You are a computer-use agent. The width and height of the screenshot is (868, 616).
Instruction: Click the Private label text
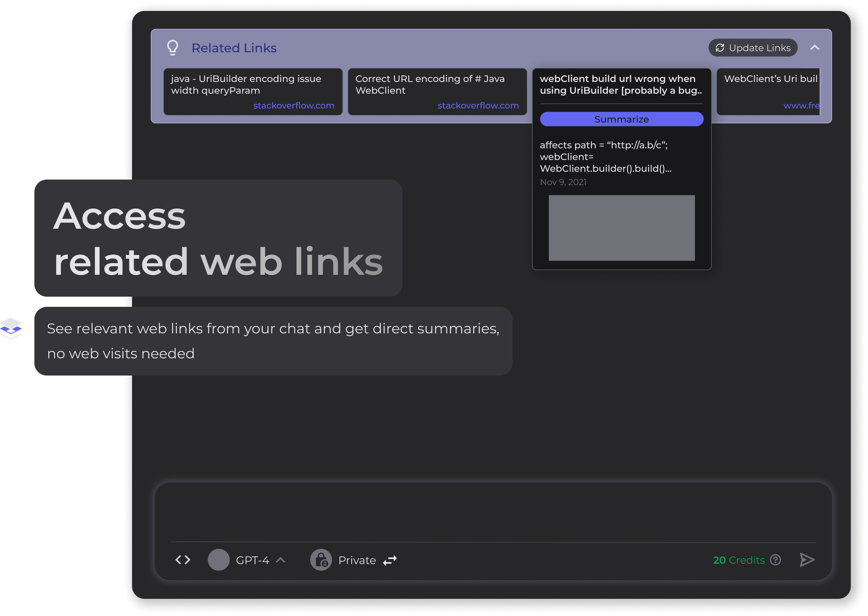pyautogui.click(x=357, y=560)
